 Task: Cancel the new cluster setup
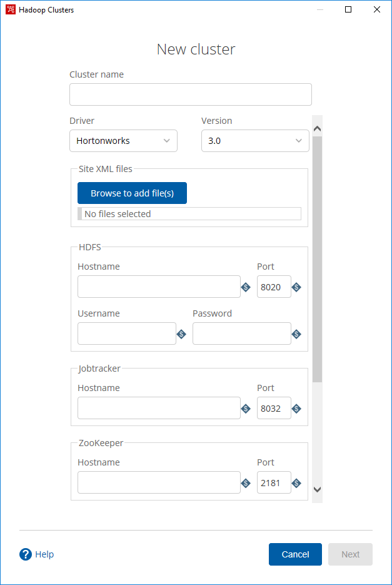coord(295,554)
